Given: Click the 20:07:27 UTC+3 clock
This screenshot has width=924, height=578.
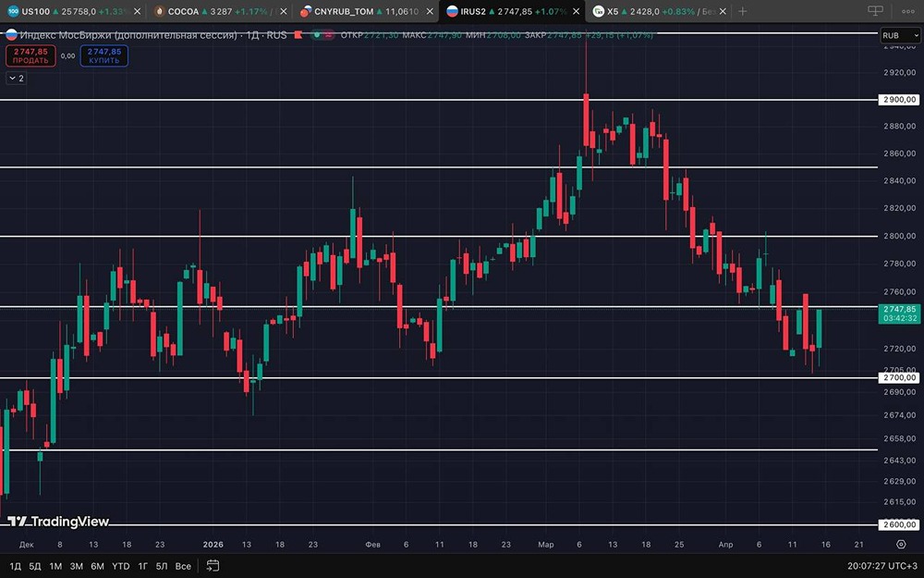Looking at the screenshot, I should pyautogui.click(x=881, y=565).
